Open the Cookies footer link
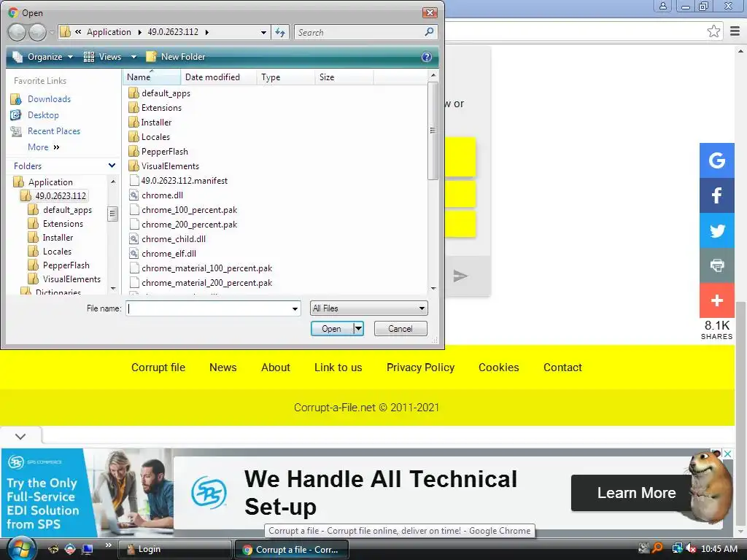The width and height of the screenshot is (747, 560). click(498, 367)
